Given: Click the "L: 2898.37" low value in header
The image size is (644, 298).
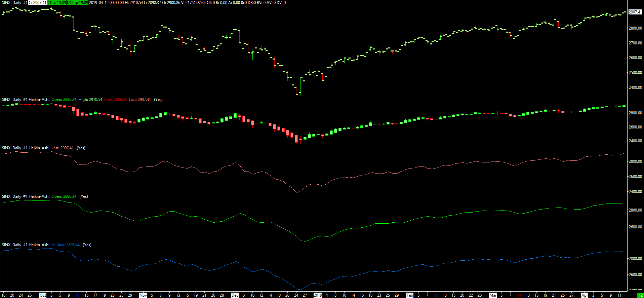Looking at the screenshot, I should point(152,3).
